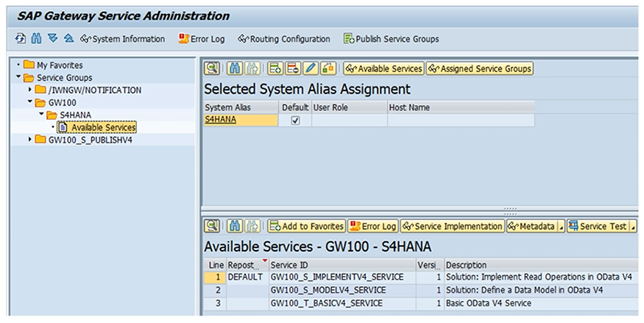Click the Delete row icon in the alias toolbar
The image size is (644, 323).
292,68
